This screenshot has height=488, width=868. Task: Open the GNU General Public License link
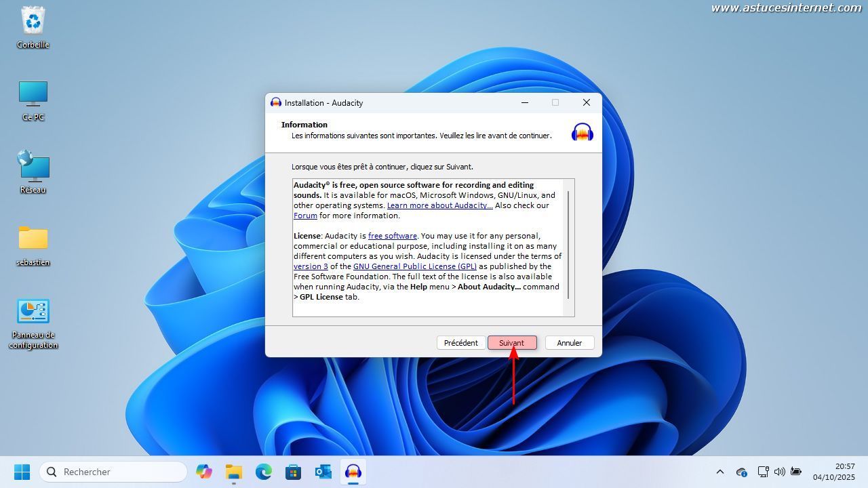click(x=414, y=266)
